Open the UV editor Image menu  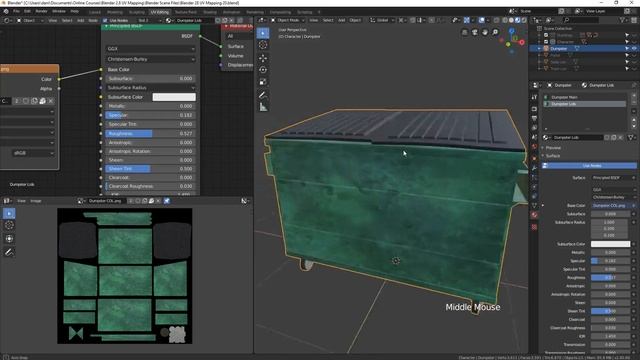tap(36, 201)
